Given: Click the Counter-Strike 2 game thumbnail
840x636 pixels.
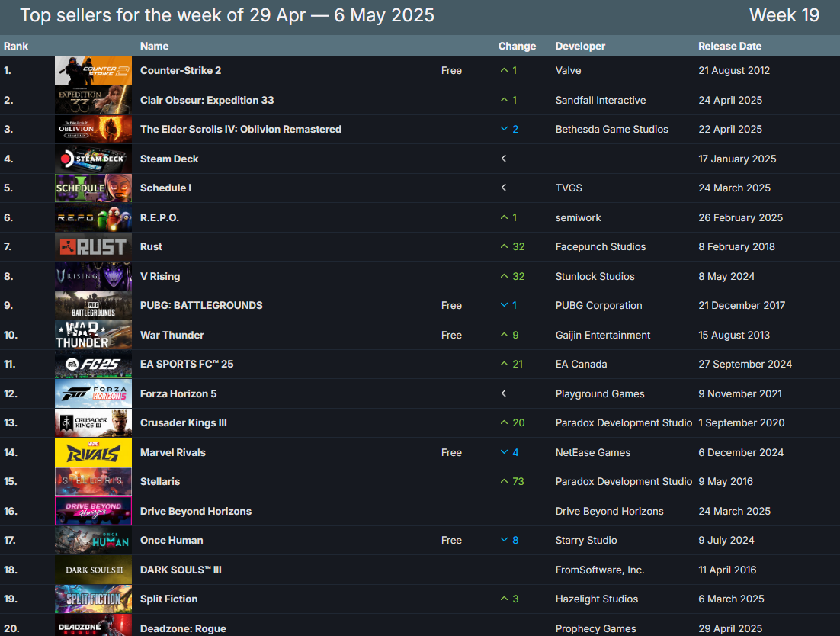Looking at the screenshot, I should pos(93,71).
